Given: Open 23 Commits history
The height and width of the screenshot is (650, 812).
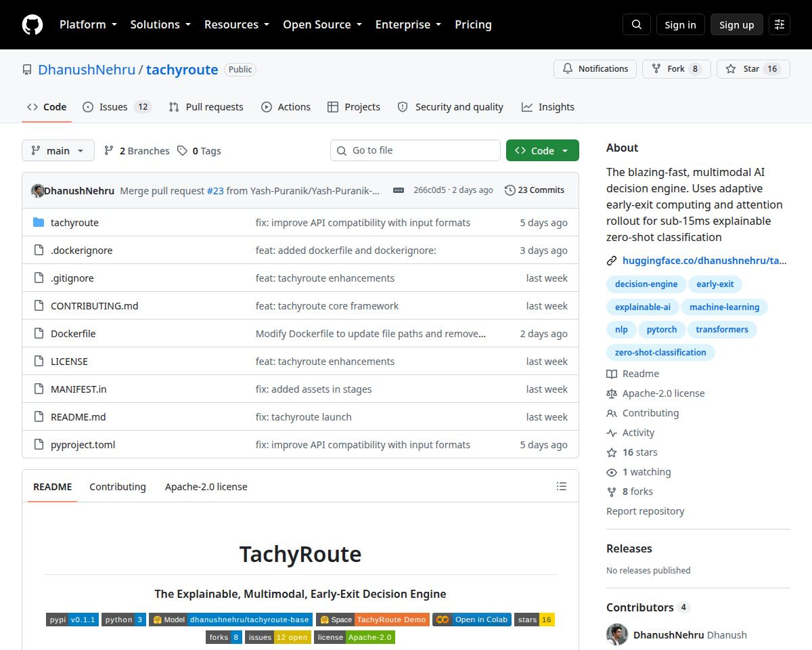Looking at the screenshot, I should pos(535,190).
